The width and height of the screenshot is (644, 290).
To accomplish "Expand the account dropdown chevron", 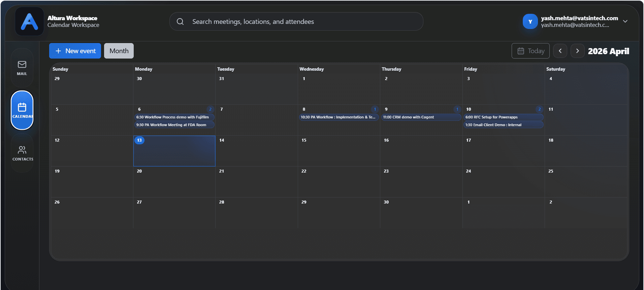I will (x=625, y=21).
